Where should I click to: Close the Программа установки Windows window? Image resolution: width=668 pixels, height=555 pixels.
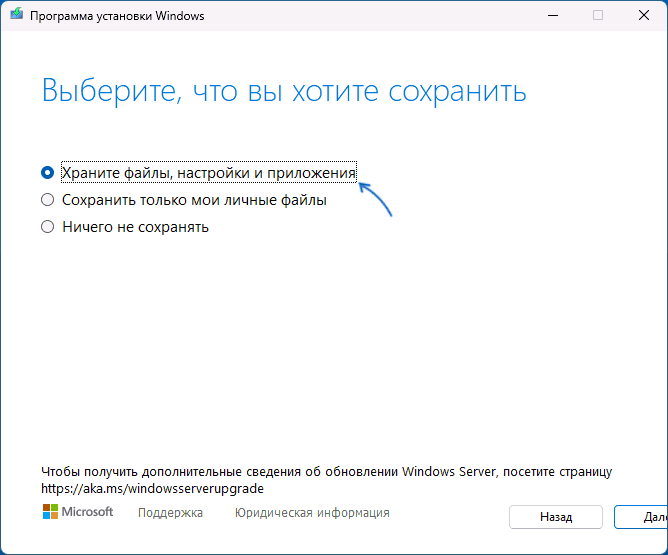pos(644,15)
